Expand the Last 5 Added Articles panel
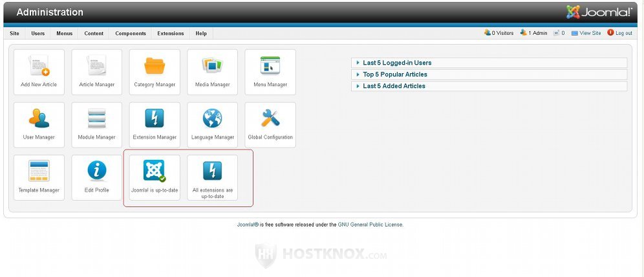 tap(394, 86)
